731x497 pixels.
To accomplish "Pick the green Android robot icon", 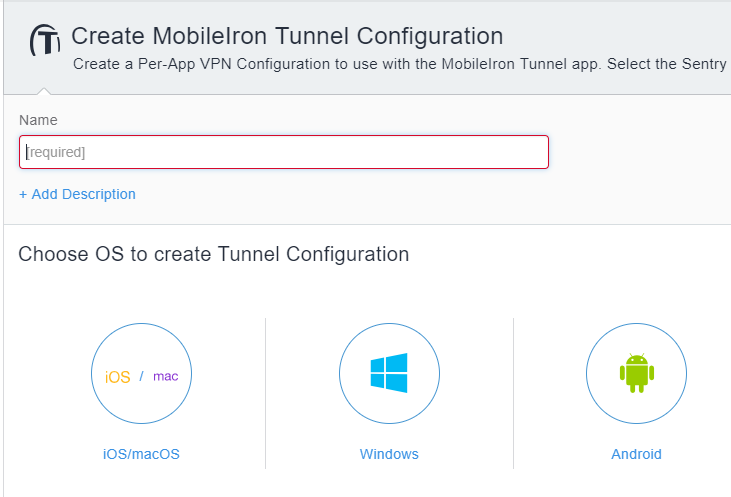I will pos(636,373).
